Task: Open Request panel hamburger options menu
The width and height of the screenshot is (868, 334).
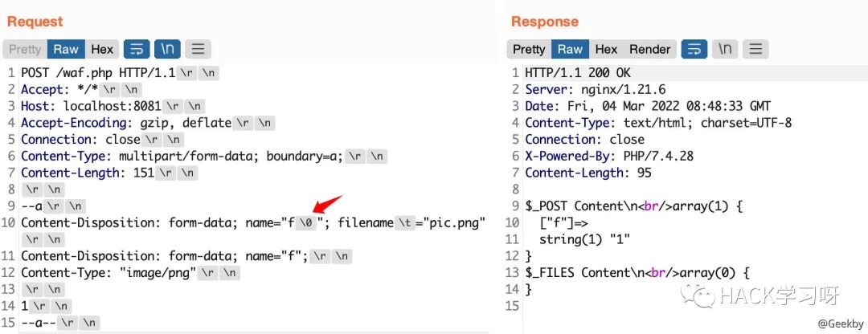Action: (199, 49)
